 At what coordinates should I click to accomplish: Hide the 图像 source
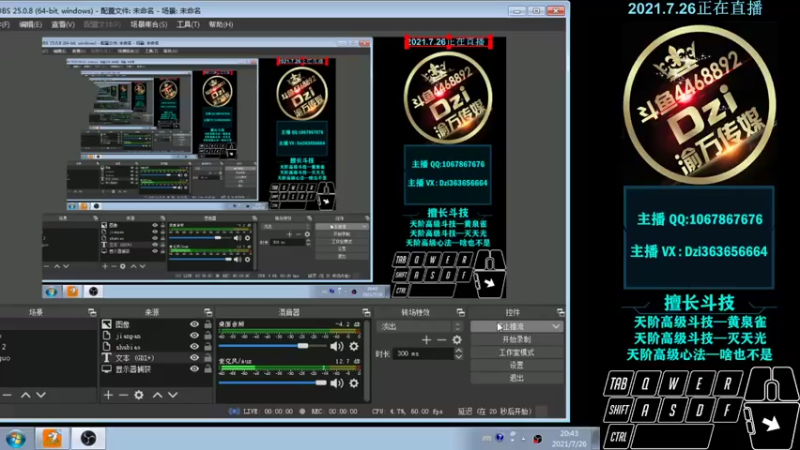click(x=194, y=324)
